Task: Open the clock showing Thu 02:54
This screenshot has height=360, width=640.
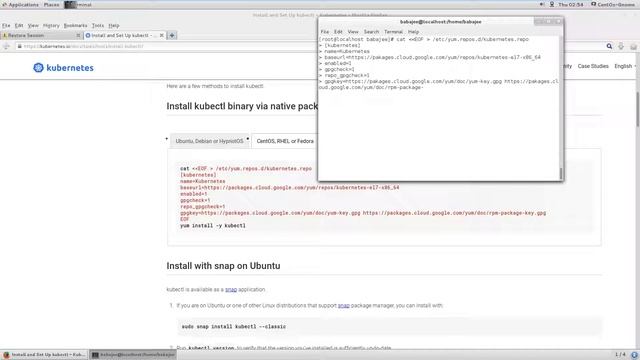Action: tap(570, 4)
